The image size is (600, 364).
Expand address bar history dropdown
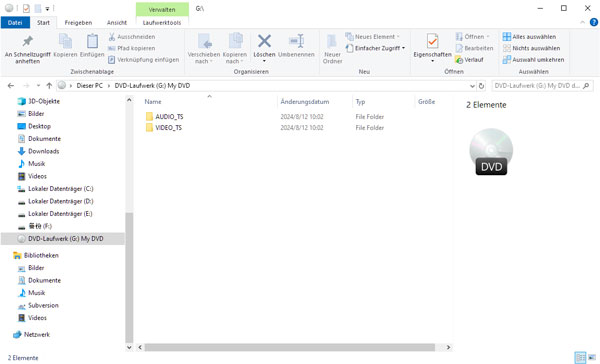472,86
